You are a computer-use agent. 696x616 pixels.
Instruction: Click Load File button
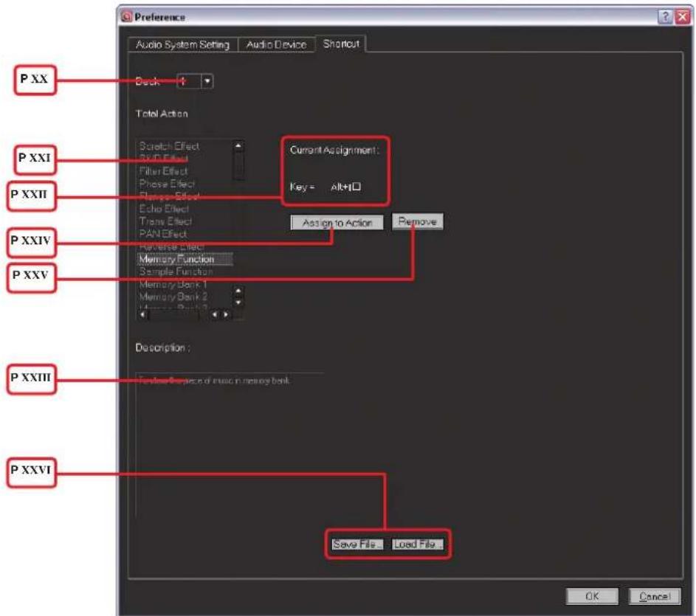[418, 545]
